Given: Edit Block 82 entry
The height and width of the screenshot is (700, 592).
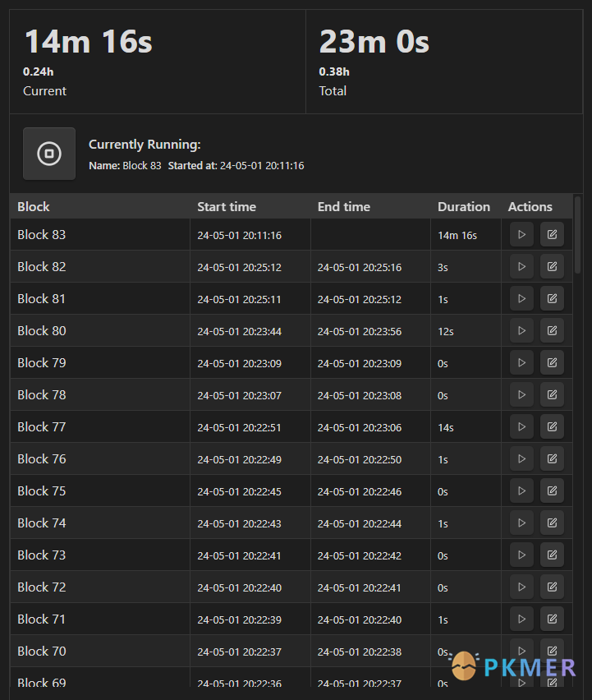Looking at the screenshot, I should coord(552,266).
